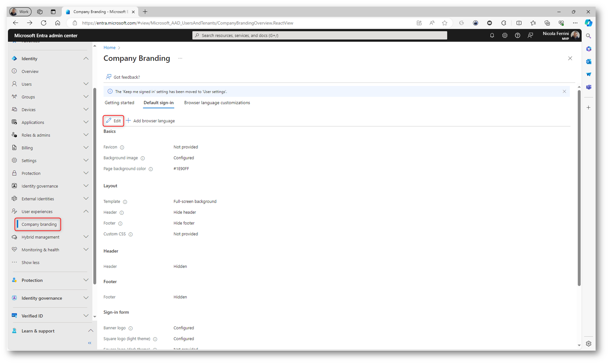The image size is (609, 364).
Task: Close the Company Branding blade
Action: pyautogui.click(x=570, y=58)
